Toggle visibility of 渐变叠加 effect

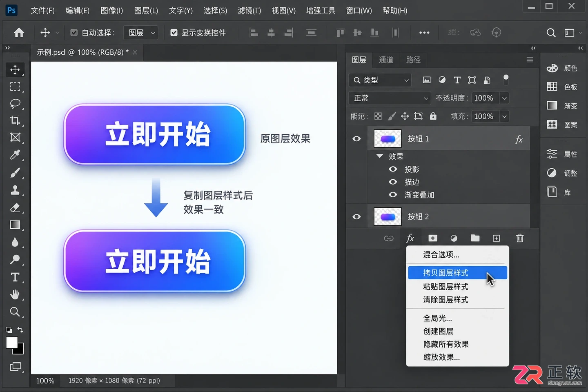(x=393, y=195)
